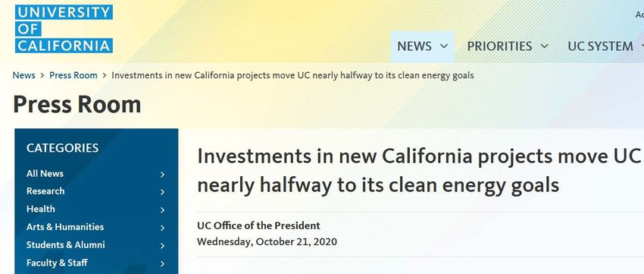Click chevron arrow next to Research
The height and width of the screenshot is (274, 644).
click(x=163, y=192)
